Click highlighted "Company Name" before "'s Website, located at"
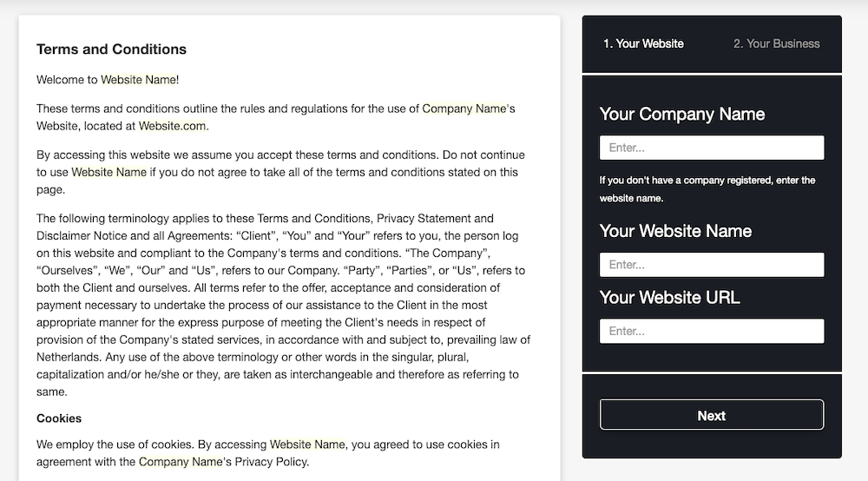868x481 pixels. point(464,109)
